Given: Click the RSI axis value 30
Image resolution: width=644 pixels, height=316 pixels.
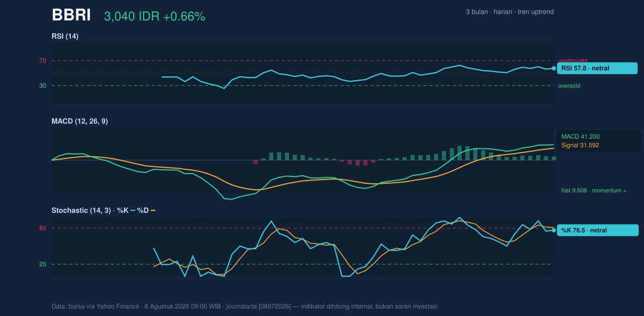Looking at the screenshot, I should click(x=42, y=85).
